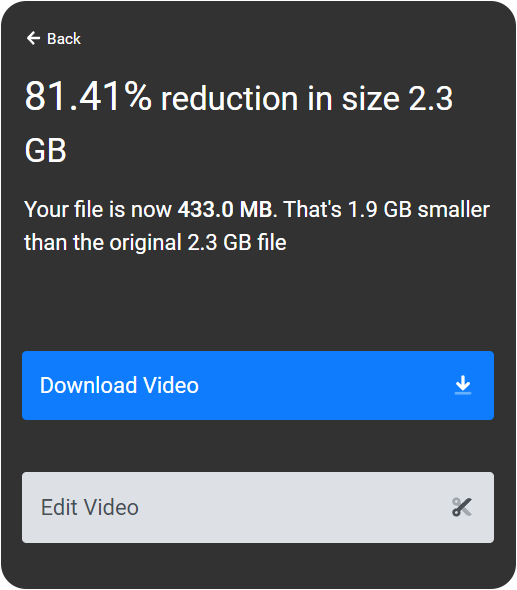Click the scissors icon on Edit Video

462,507
